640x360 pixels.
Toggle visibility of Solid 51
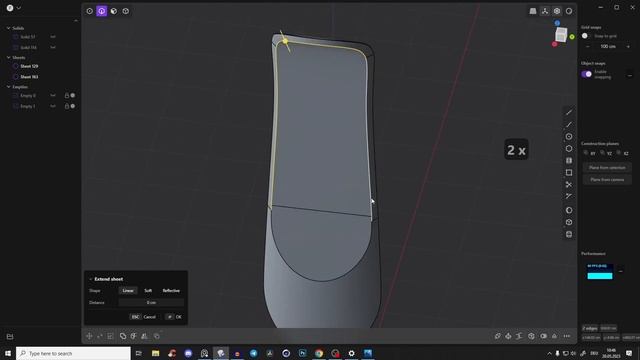(53, 37)
